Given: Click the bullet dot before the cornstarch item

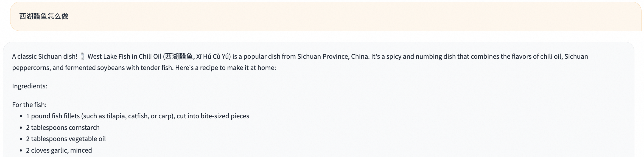Looking at the screenshot, I should (x=21, y=128).
